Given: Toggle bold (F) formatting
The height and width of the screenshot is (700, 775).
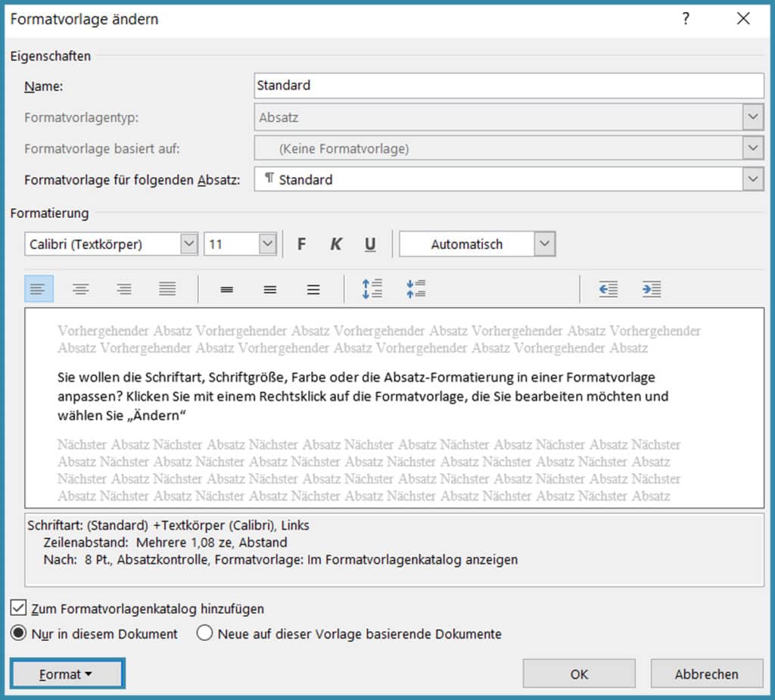Looking at the screenshot, I should [301, 244].
